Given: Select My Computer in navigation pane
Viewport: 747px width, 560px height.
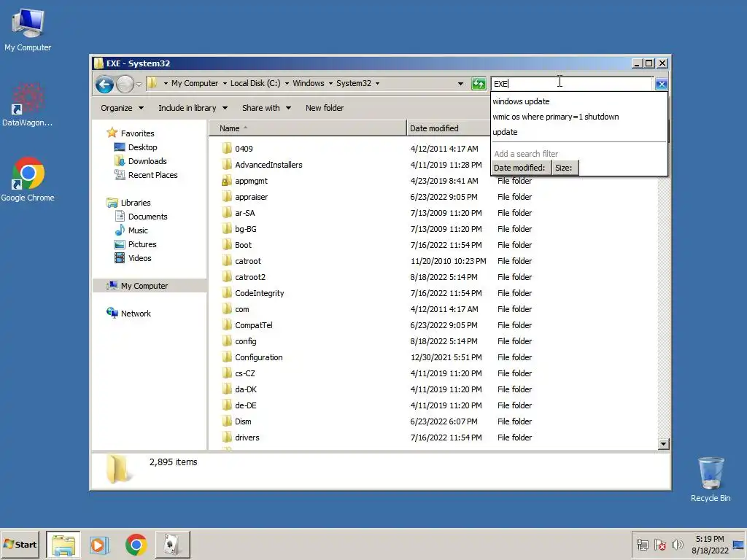Looking at the screenshot, I should click(x=144, y=286).
